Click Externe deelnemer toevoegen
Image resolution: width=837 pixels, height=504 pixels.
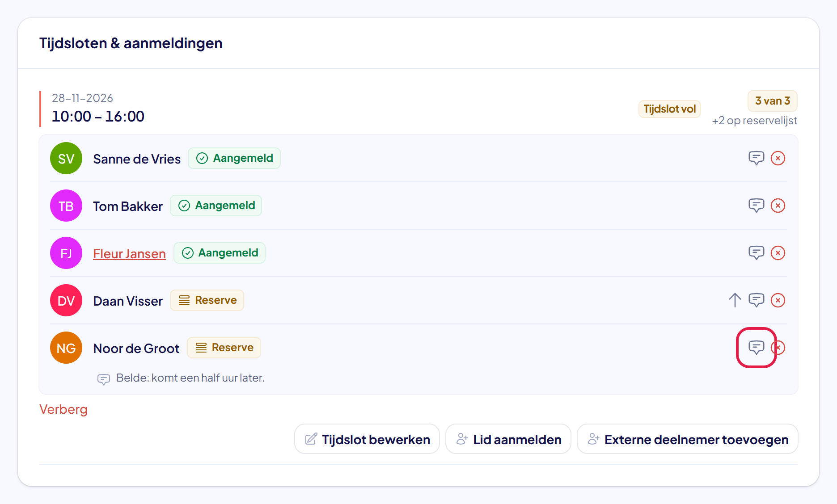click(688, 439)
